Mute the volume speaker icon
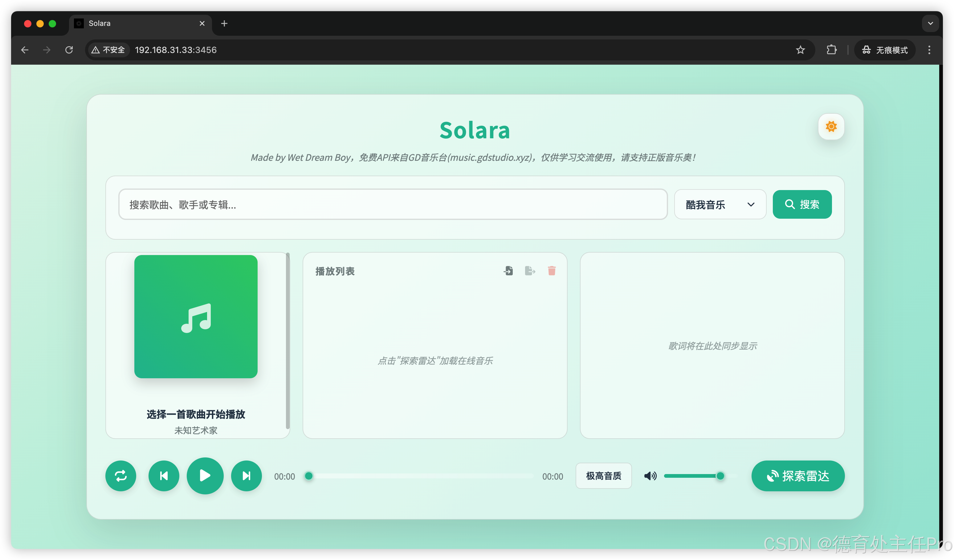This screenshot has height=560, width=954. click(x=650, y=476)
